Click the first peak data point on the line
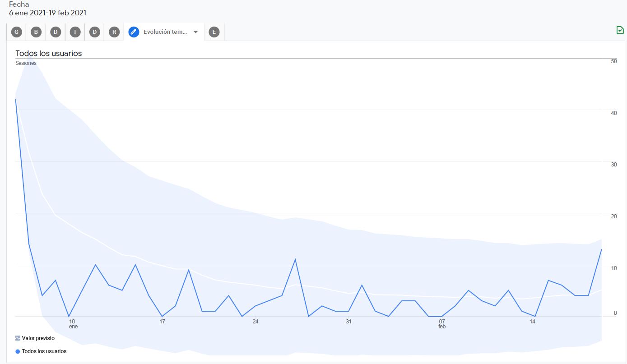 [16, 99]
